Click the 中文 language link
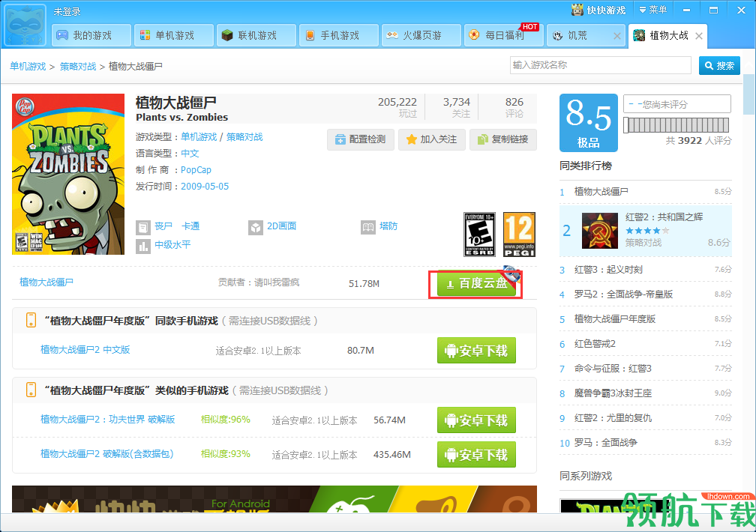Image resolution: width=756 pixels, height=532 pixels. pos(190,154)
